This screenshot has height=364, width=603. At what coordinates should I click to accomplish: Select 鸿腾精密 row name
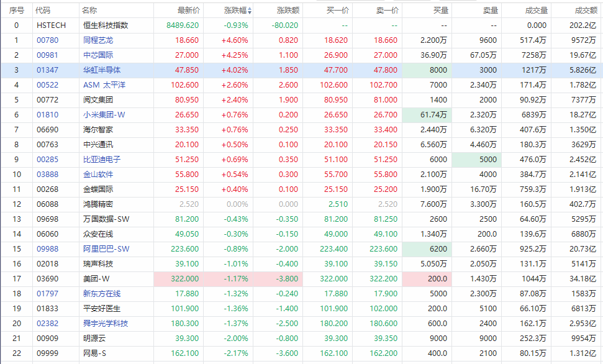click(98, 204)
